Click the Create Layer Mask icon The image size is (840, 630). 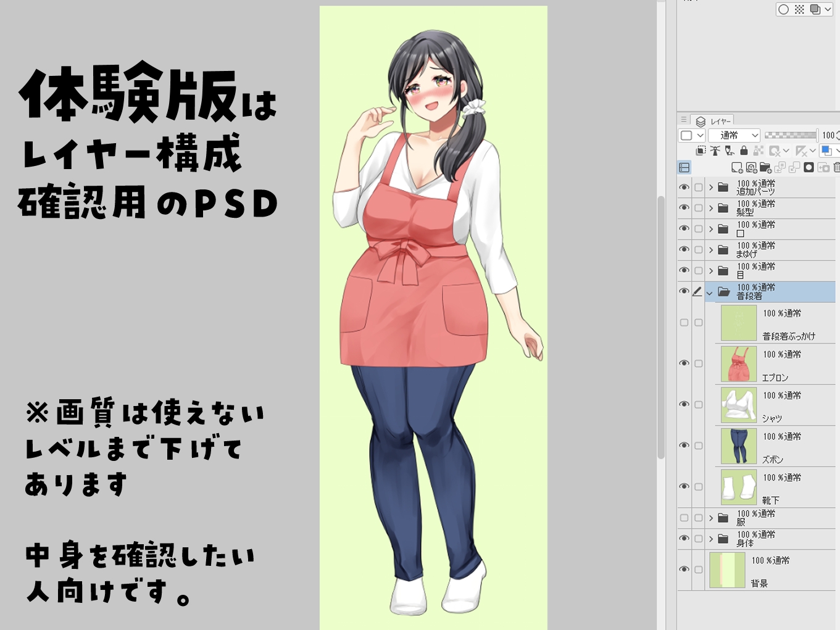point(809,167)
